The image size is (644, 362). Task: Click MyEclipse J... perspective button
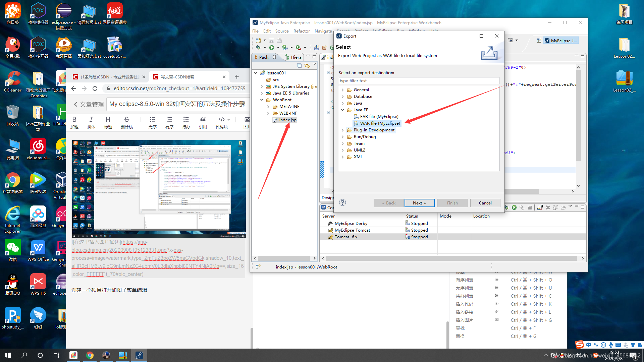[561, 41]
